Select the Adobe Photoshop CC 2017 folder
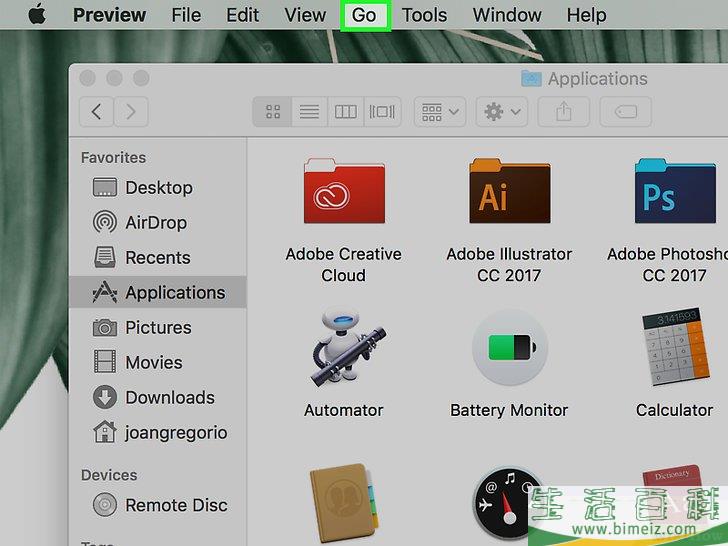728x546 pixels. coord(675,191)
